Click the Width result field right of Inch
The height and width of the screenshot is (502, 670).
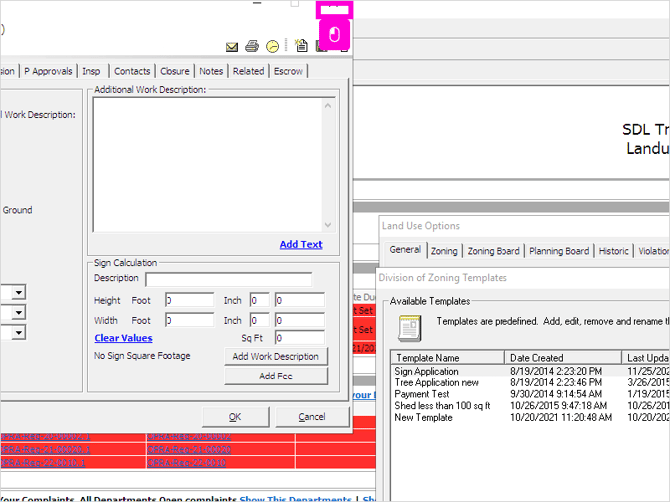(300, 320)
